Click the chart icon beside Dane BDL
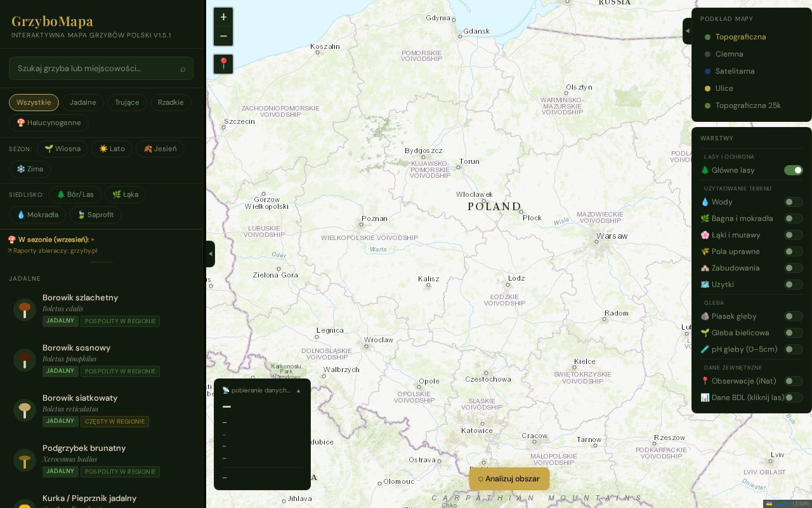This screenshot has width=812, height=508. click(x=705, y=398)
